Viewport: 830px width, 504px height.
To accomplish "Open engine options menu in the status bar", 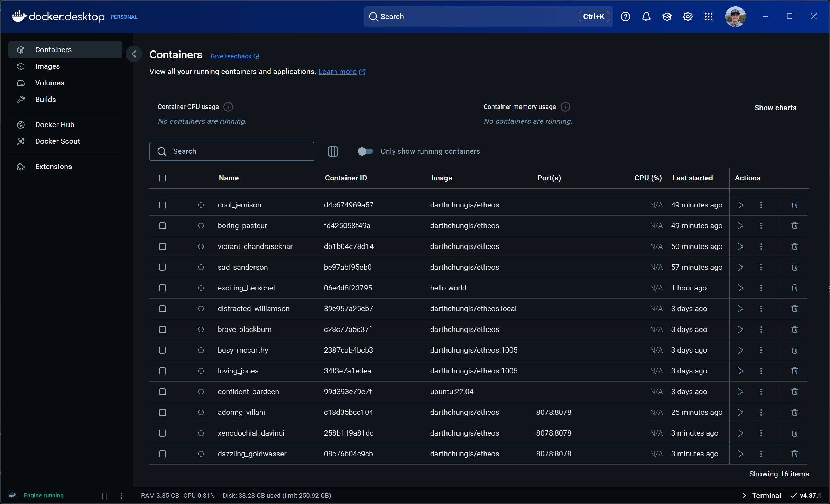I will tap(121, 496).
